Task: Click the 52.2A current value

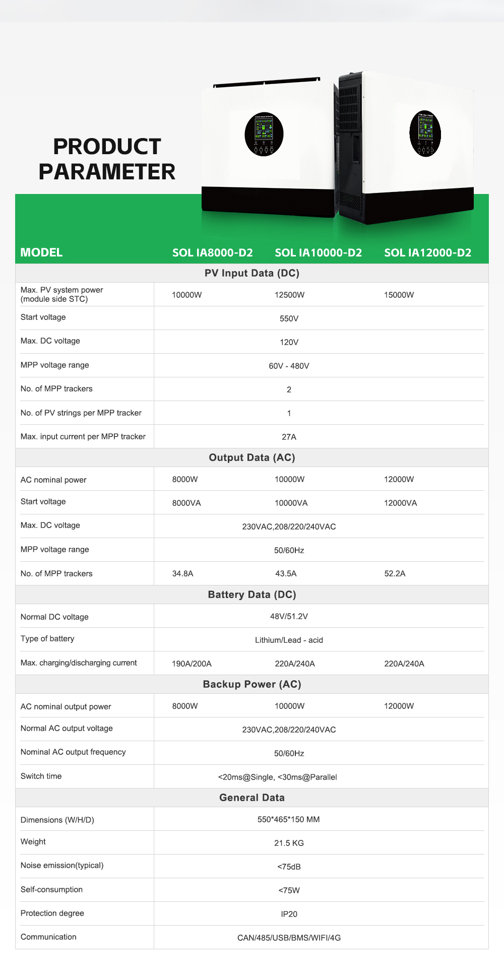Action: (395, 573)
